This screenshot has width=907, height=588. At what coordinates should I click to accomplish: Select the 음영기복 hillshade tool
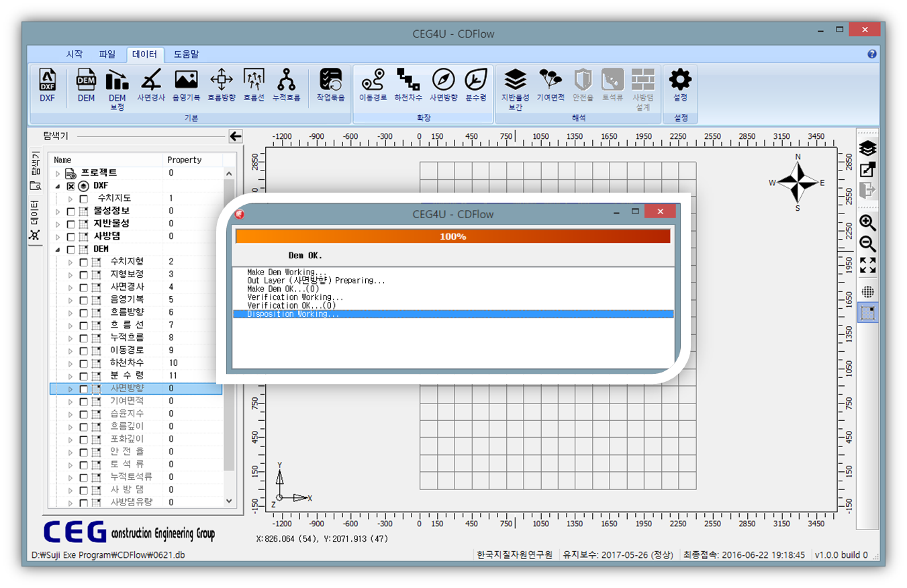coord(186,85)
